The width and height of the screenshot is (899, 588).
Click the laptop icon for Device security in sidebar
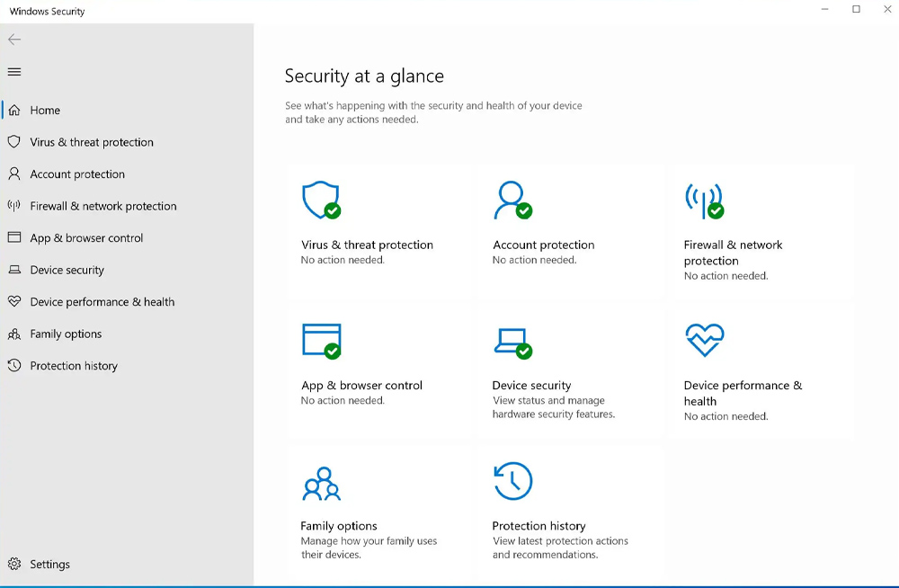(x=14, y=270)
